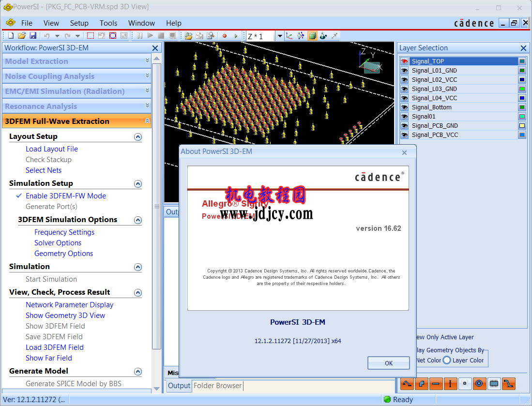Click the undo arrow icon in toolbar

pyautogui.click(x=46, y=36)
